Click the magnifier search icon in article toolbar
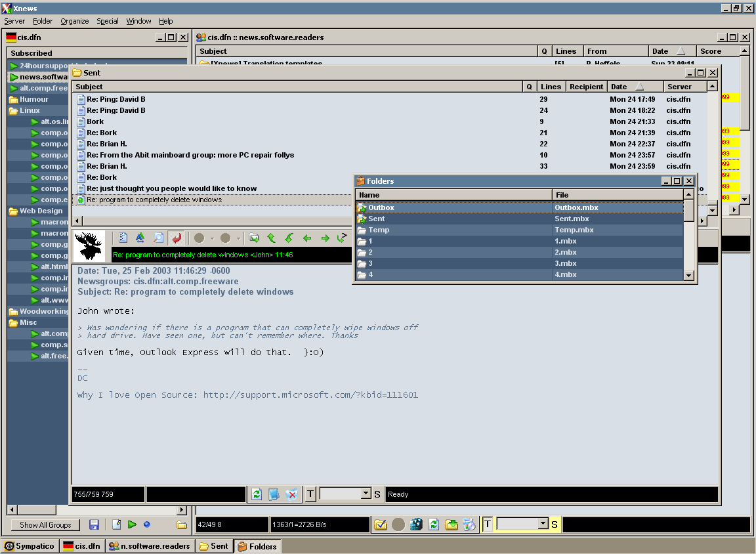This screenshot has width=756, height=554. [x=158, y=238]
